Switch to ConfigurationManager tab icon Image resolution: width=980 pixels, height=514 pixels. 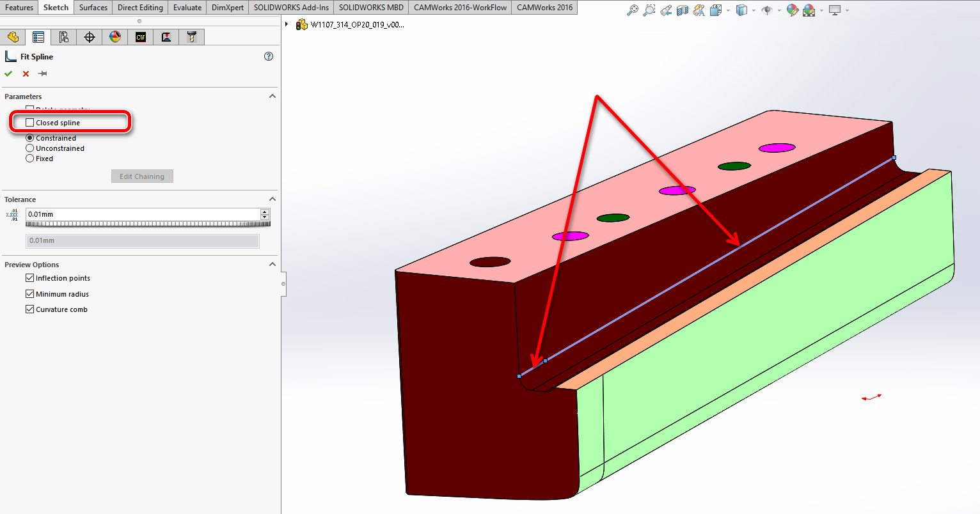click(64, 37)
